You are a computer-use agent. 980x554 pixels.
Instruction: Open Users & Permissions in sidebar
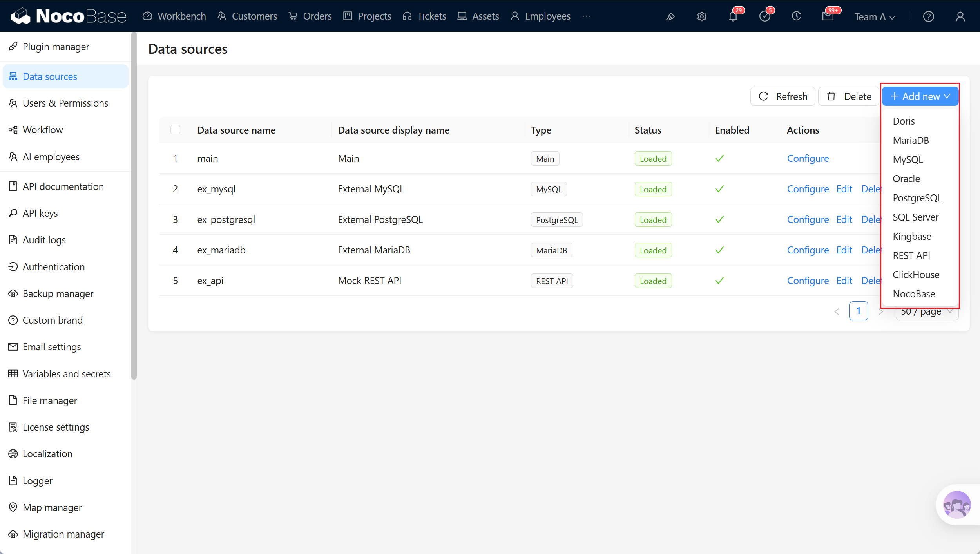(x=65, y=103)
